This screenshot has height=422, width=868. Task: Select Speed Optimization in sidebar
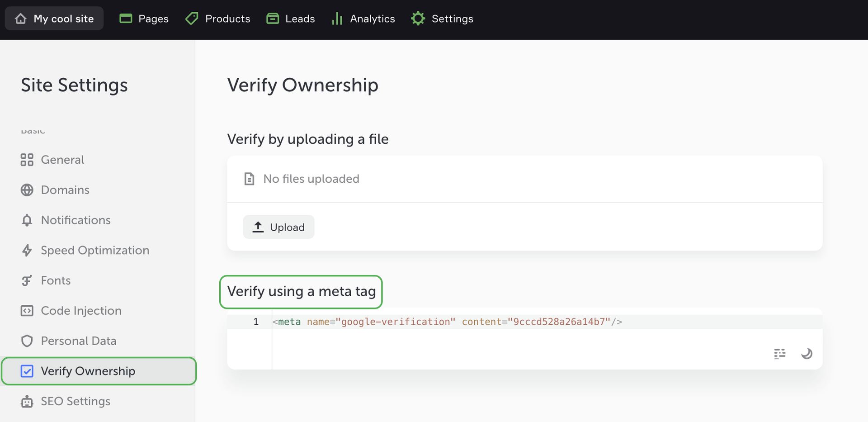coord(95,250)
